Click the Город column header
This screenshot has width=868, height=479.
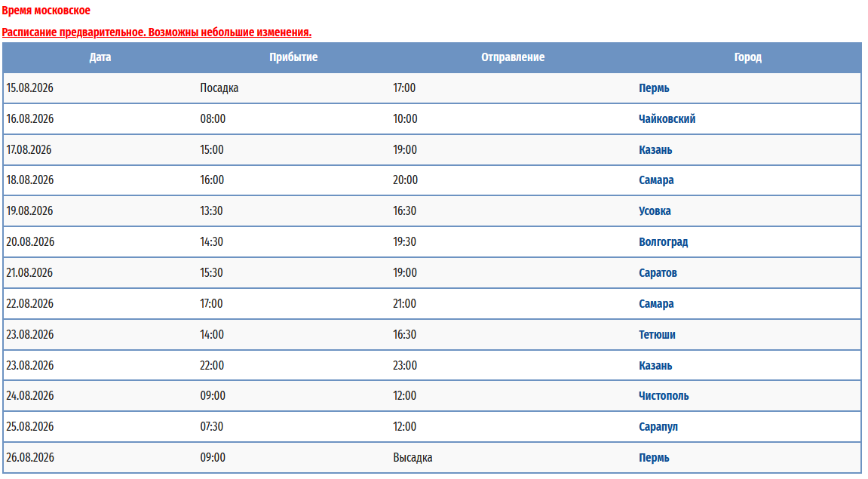point(747,57)
